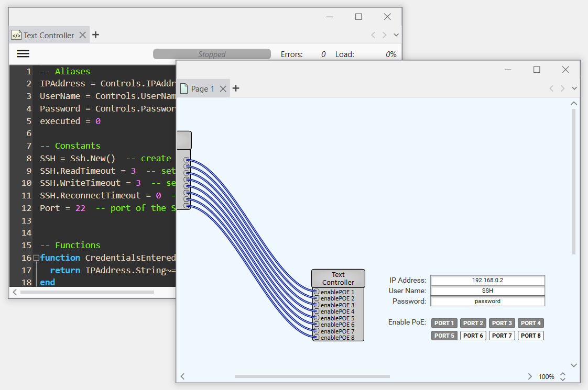Close the Page 1 tab
This screenshot has width=588, height=390.
click(x=223, y=89)
